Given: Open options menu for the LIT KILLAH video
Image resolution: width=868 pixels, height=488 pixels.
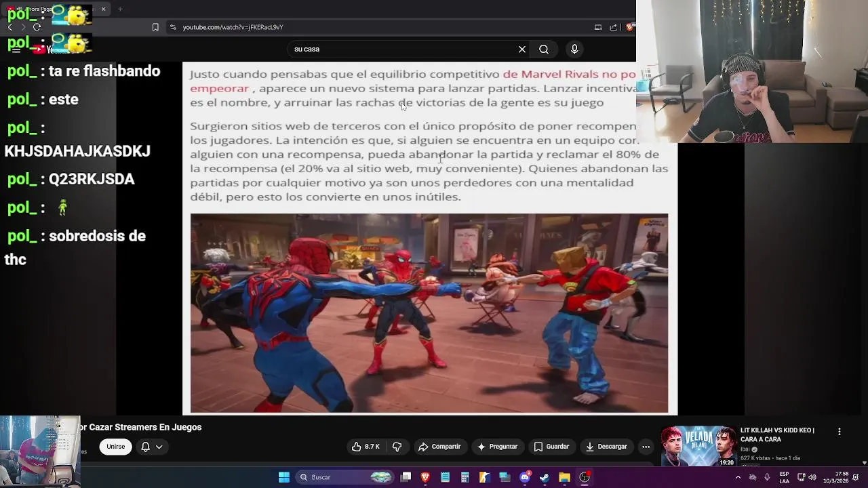Looking at the screenshot, I should [840, 432].
